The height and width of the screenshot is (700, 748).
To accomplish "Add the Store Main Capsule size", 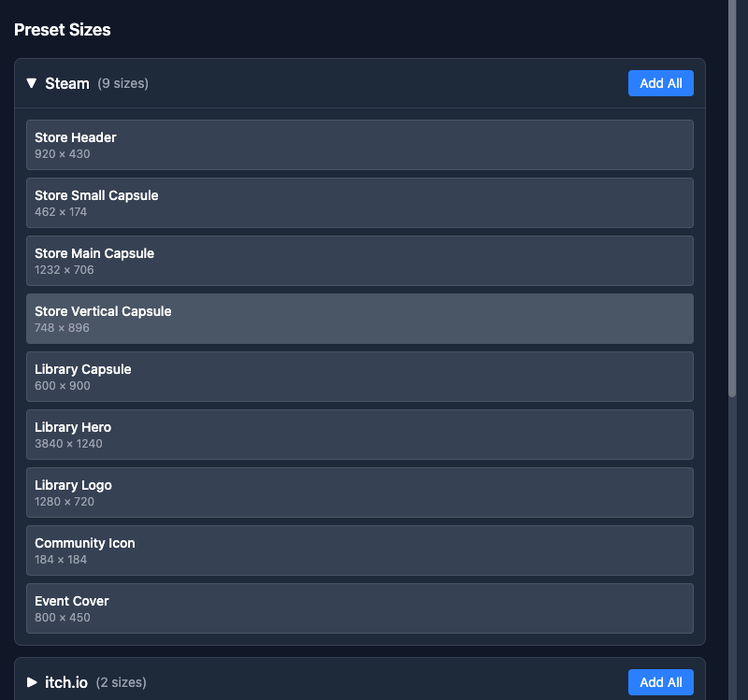I will point(359,261).
